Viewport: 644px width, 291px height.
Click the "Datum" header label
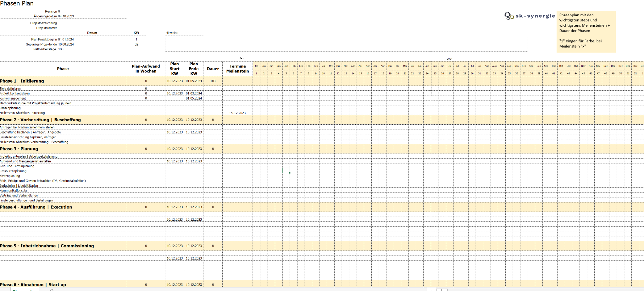pyautogui.click(x=92, y=33)
